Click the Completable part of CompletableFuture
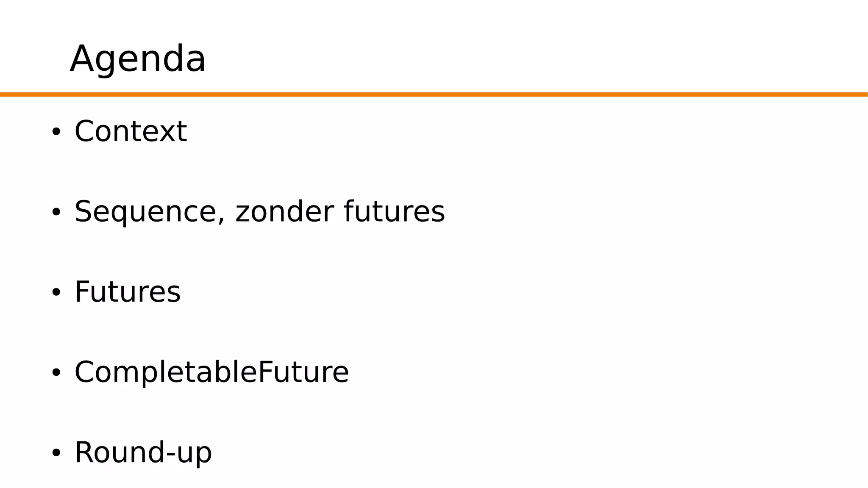The height and width of the screenshot is (488, 868). [166, 372]
